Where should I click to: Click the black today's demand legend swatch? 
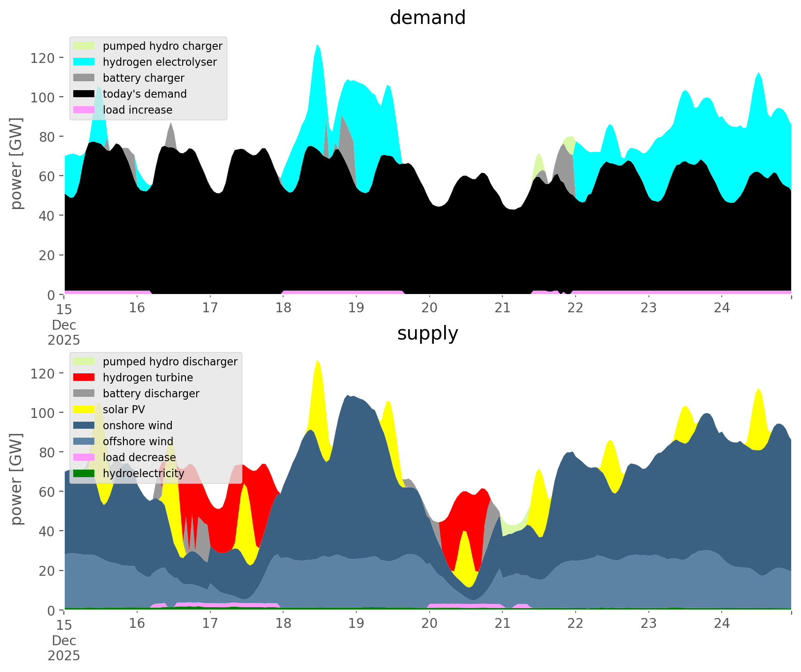pos(84,94)
